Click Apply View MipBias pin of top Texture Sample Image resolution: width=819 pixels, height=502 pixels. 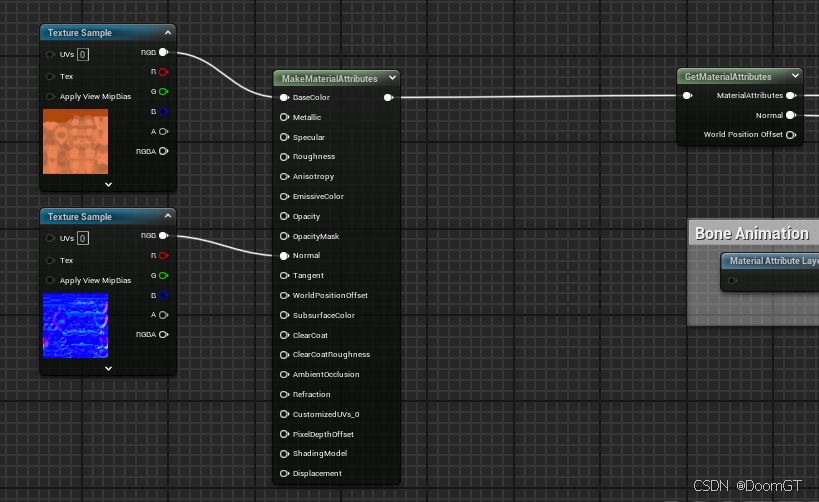pyautogui.click(x=51, y=97)
